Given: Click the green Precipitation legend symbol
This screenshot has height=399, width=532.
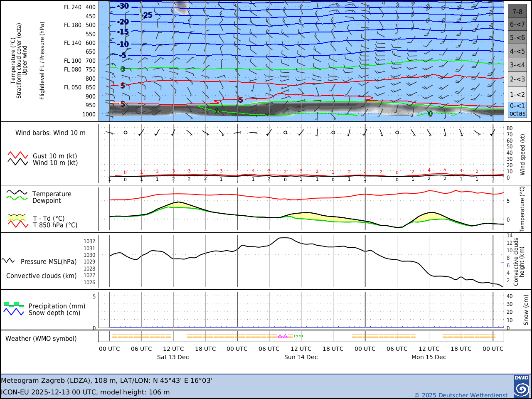Looking at the screenshot, I should click(x=14, y=305).
